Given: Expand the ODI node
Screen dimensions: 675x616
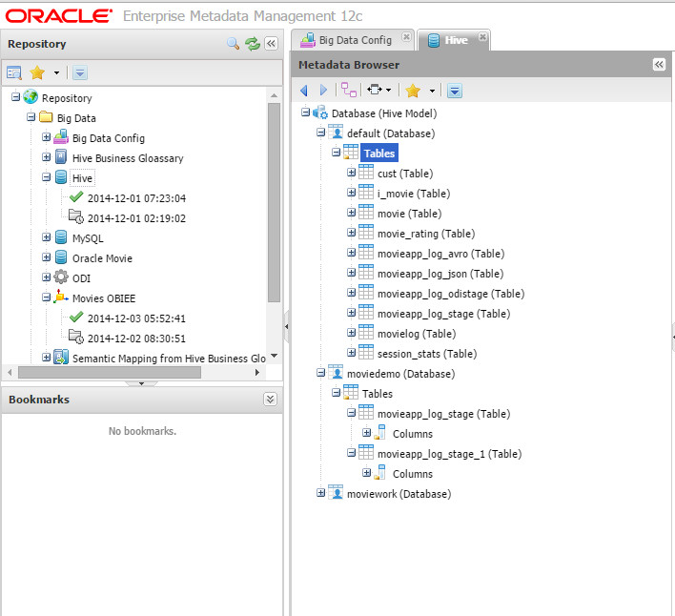Looking at the screenshot, I should point(46,277).
